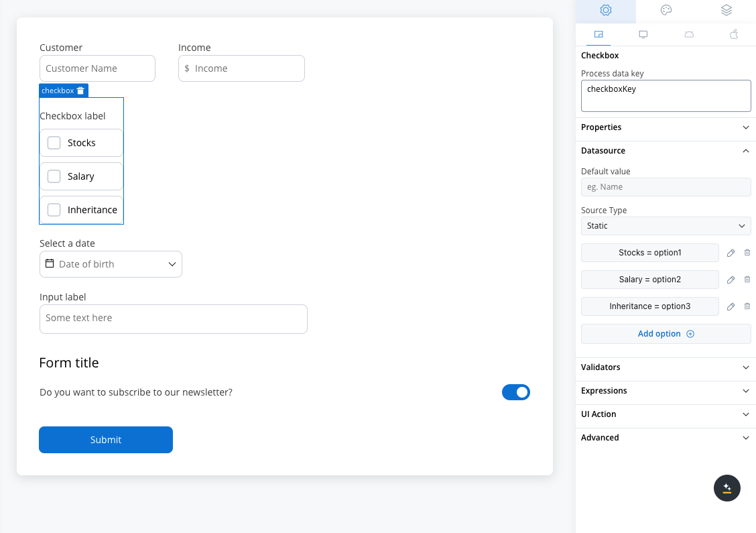Check the Inheritance checkbox
756x533 pixels.
[x=54, y=210]
